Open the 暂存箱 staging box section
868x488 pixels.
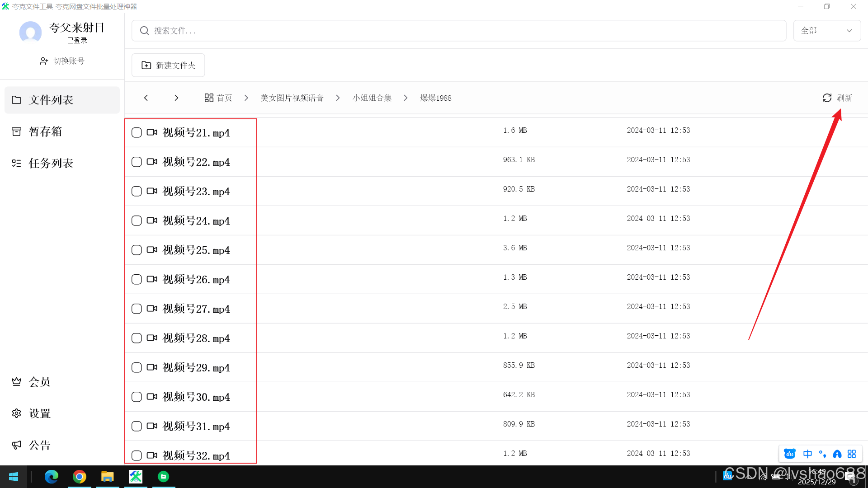(x=45, y=131)
